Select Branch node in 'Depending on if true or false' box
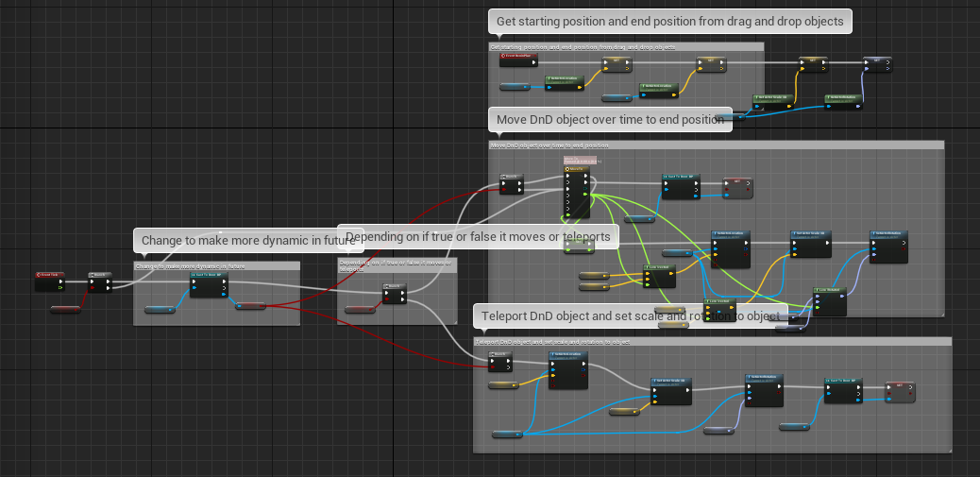Screen dimensions: 980x477 [395, 294]
